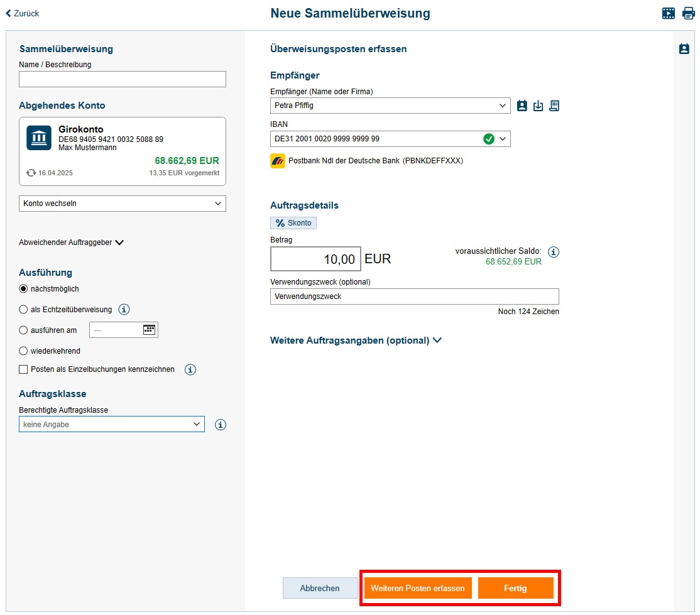700x615 pixels.
Task: Choose als Echtzeitüberweisung execution
Action: tap(23, 309)
